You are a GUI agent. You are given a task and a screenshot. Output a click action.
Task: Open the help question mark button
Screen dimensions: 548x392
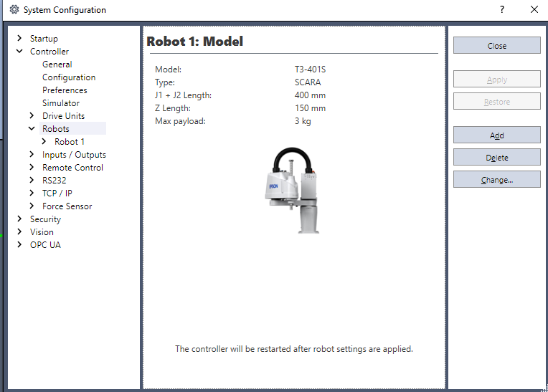coord(502,9)
